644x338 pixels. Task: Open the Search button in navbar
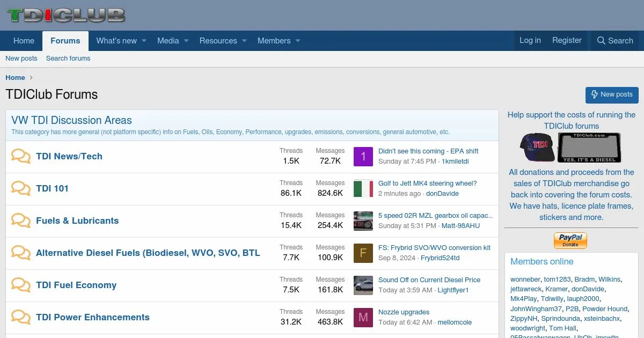tap(615, 41)
